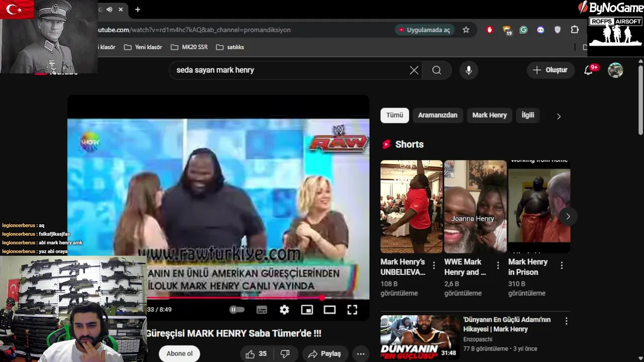Open options for Dünyanın En Güçlü Adamı video
Image resolution: width=644 pixels, height=362 pixels.
[x=566, y=321]
